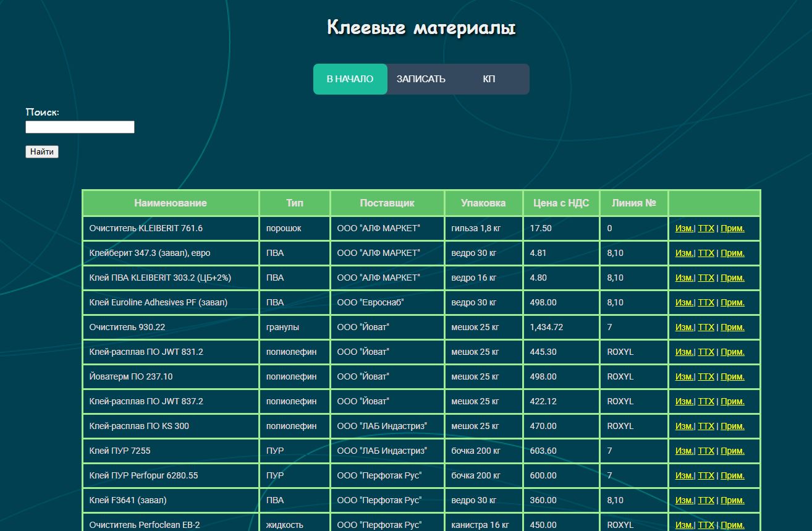Open Прим. for Клейберит 347.3 (завал), евро
The height and width of the screenshot is (531, 812).
point(732,253)
